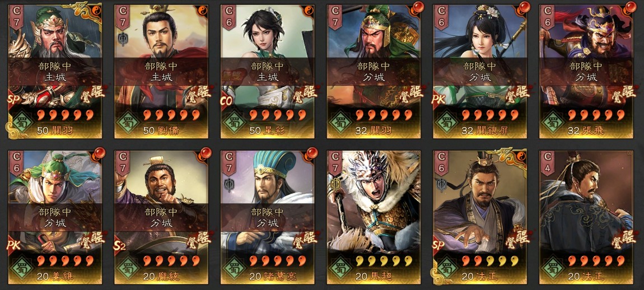Click the yellow star rating on 馬超's card

coord(384,260)
